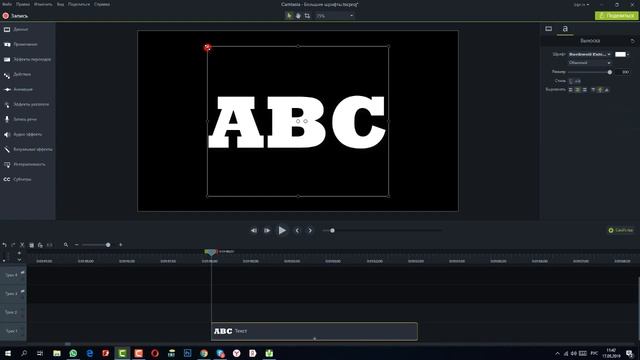Click the green Share button

click(616, 16)
